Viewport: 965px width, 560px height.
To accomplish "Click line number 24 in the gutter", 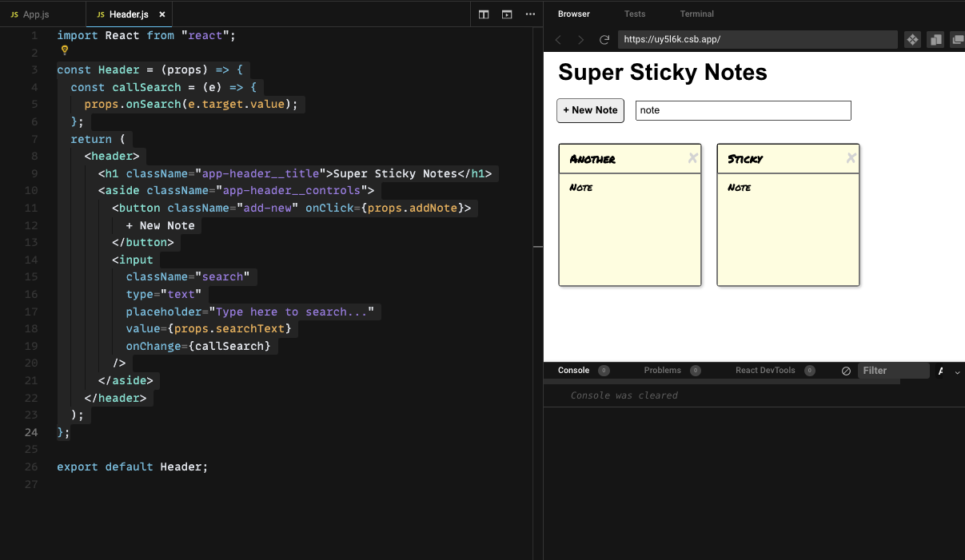I will [x=31, y=432].
